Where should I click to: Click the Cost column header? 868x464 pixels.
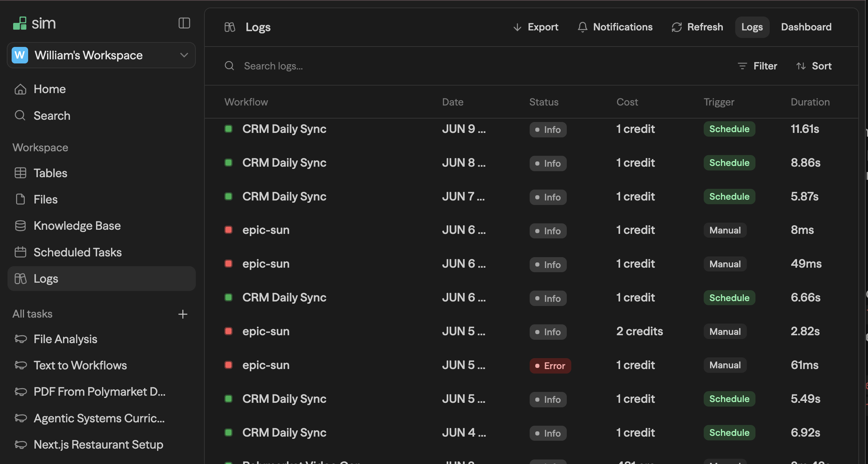coord(627,102)
